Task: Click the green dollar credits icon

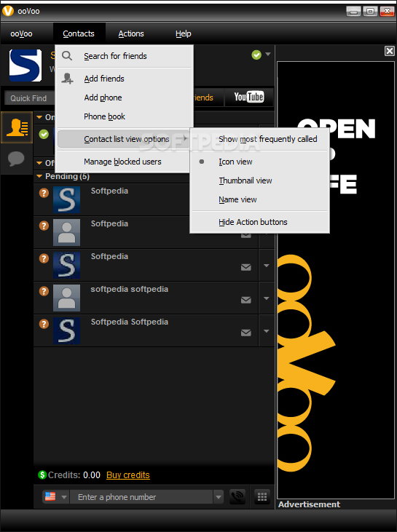Action: pyautogui.click(x=42, y=475)
